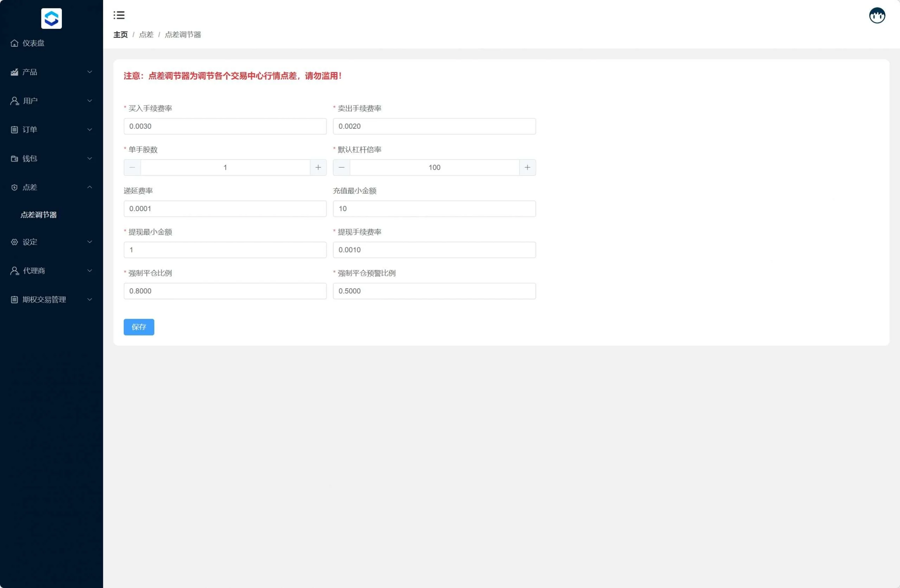Open the 设定 settings menu
The width and height of the screenshot is (900, 588).
51,242
